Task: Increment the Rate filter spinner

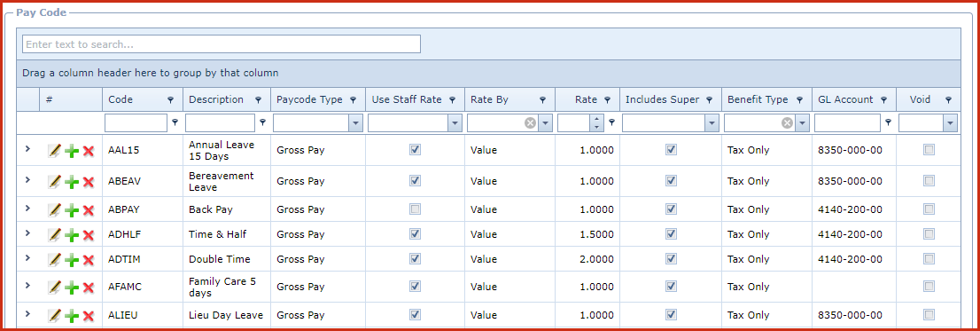Action: 598,120
